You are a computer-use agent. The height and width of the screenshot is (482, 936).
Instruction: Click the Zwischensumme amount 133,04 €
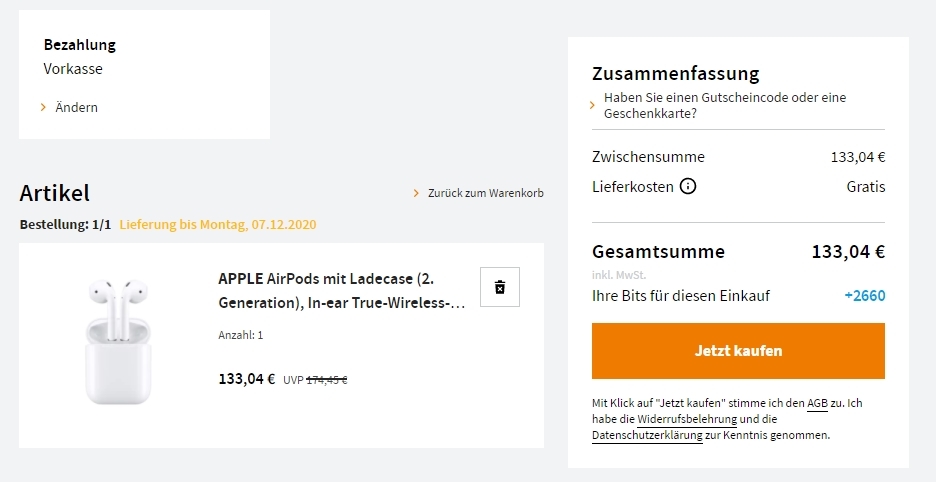pos(857,157)
